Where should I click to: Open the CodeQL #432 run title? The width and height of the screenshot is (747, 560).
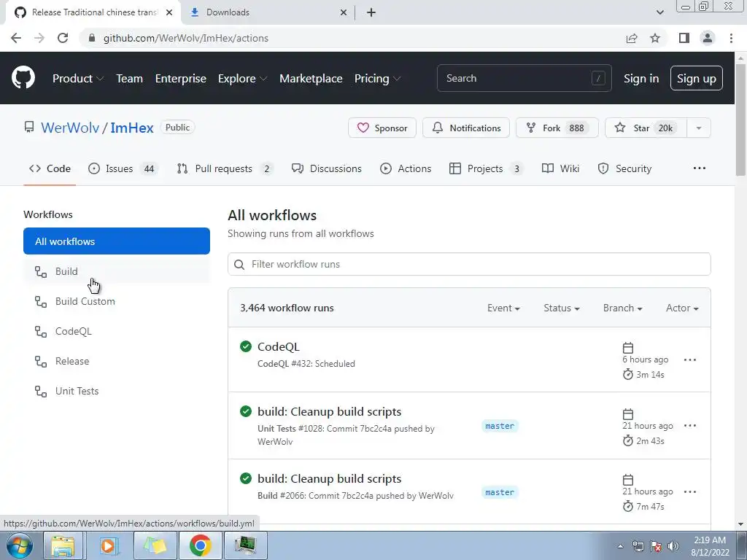[278, 346]
